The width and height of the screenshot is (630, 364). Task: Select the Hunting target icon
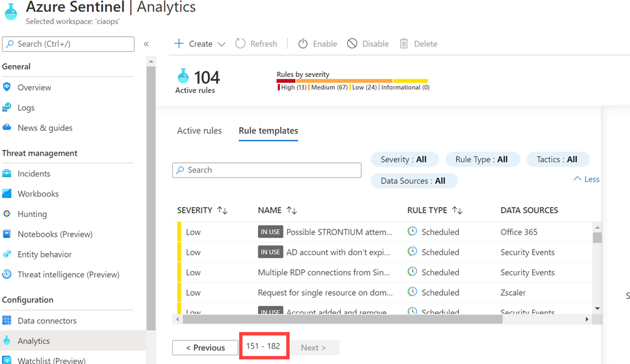pos(7,214)
